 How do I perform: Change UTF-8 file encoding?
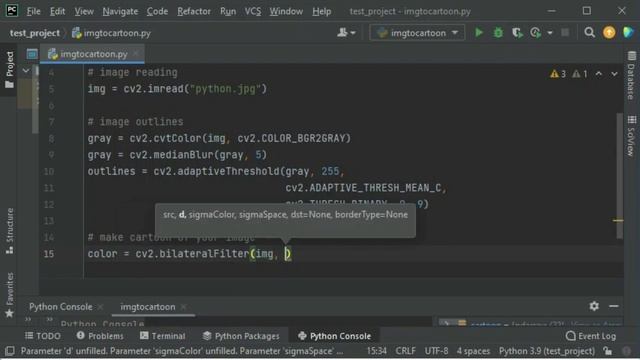pos(436,351)
